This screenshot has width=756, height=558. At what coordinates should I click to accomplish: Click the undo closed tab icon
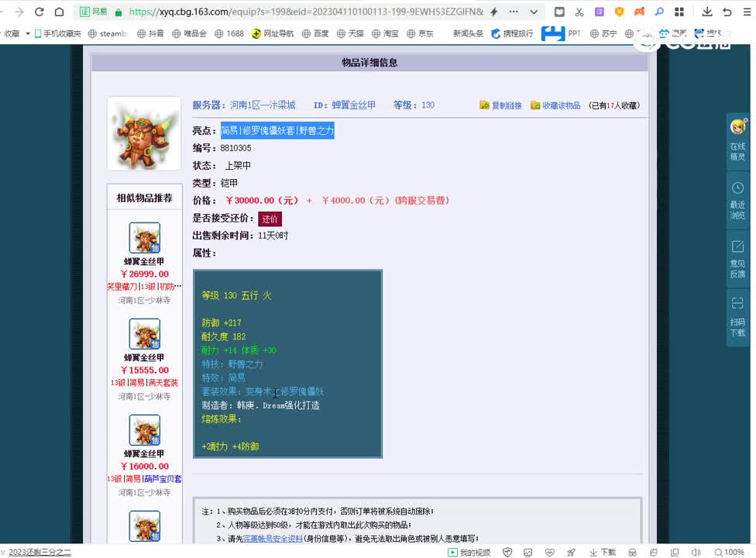(727, 12)
